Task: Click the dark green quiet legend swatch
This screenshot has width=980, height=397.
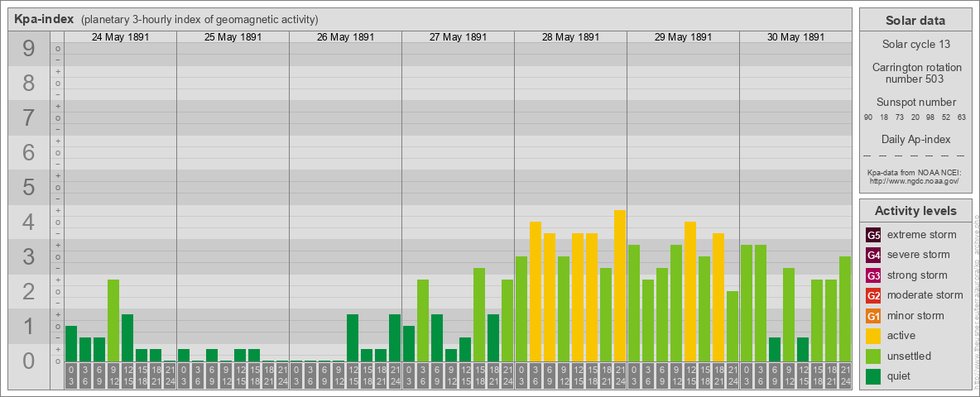Action: tap(873, 375)
